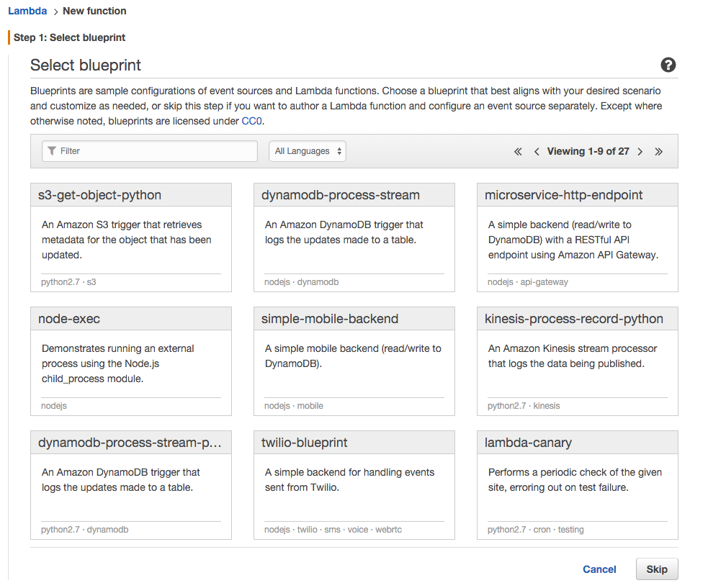Click the twilio-blueprint description text
The height and width of the screenshot is (588, 726).
click(349, 480)
